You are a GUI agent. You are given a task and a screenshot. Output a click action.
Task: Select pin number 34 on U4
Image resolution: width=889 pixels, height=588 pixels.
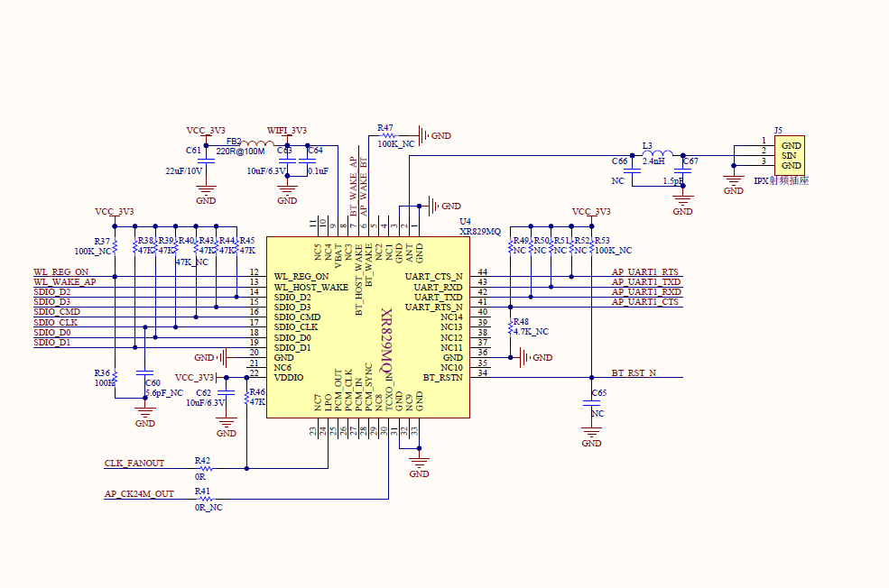[x=483, y=372]
